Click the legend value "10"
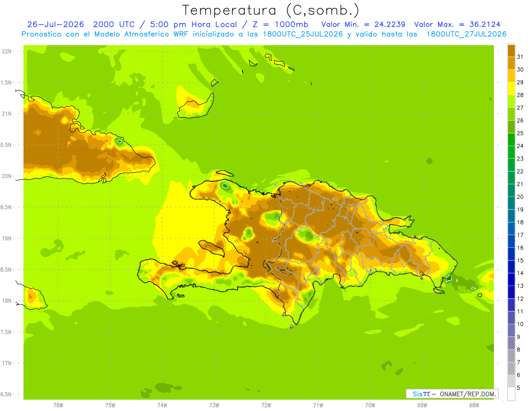The height and width of the screenshot is (411, 532). click(520, 324)
